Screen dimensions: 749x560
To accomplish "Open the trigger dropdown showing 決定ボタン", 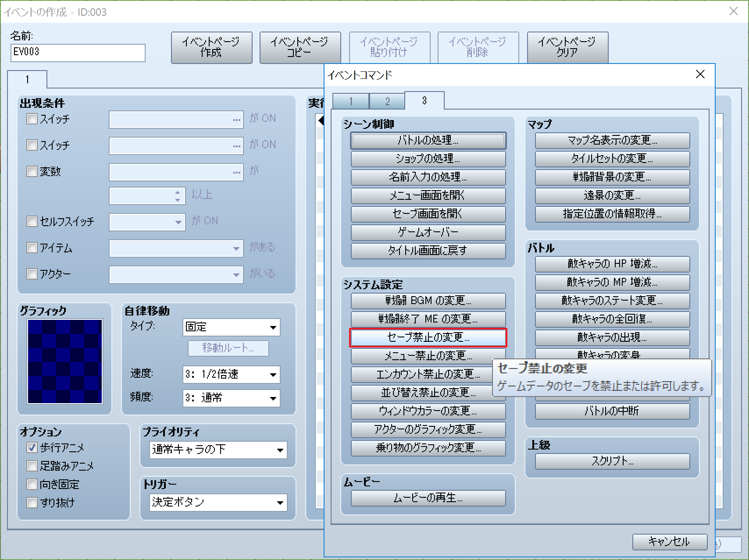I will 217,502.
